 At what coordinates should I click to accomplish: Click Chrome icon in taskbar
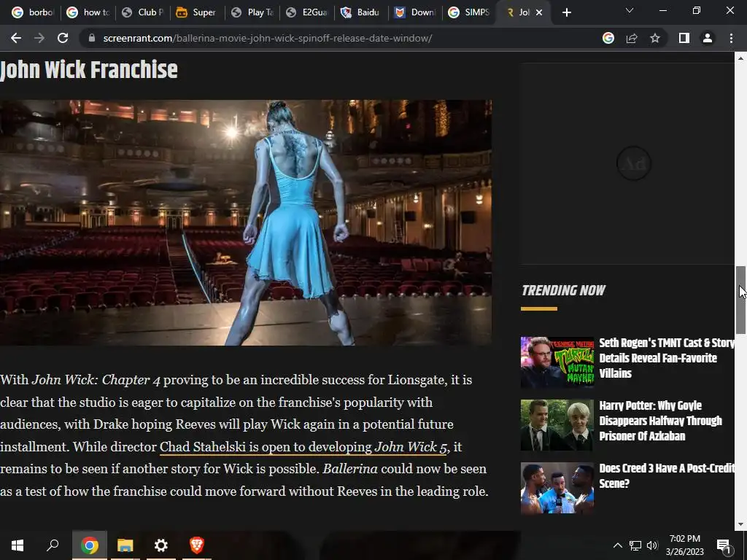tap(89, 545)
